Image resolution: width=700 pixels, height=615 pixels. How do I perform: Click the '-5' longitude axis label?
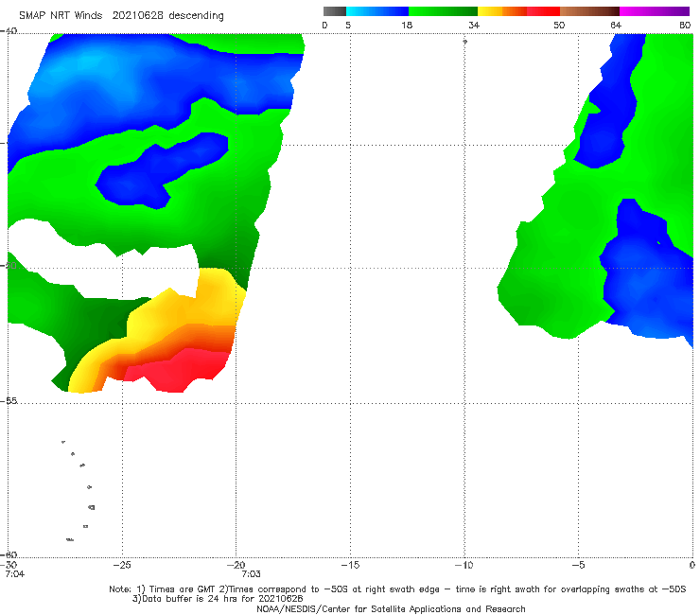pos(578,565)
